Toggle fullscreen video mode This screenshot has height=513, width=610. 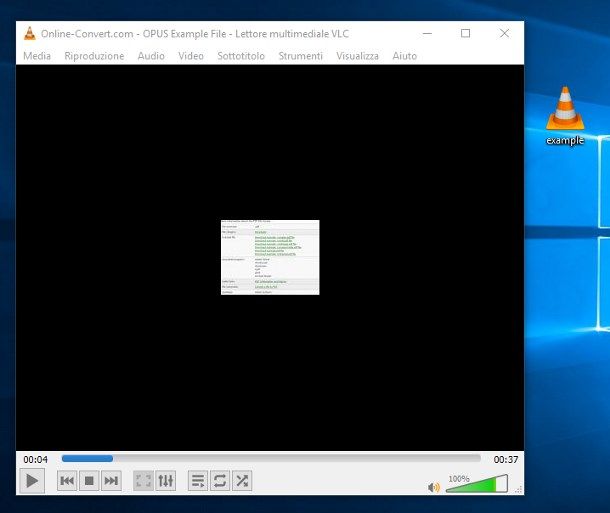coord(143,481)
